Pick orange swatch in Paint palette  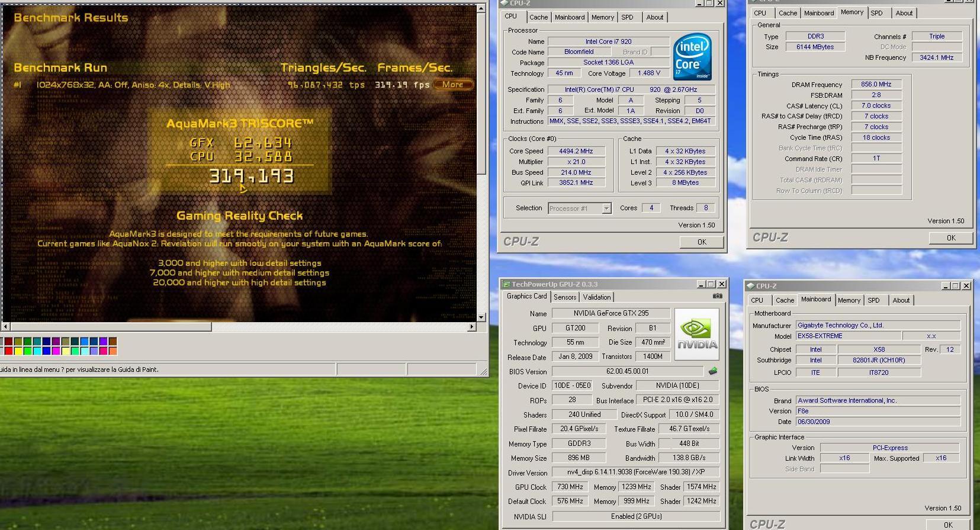coord(113,351)
